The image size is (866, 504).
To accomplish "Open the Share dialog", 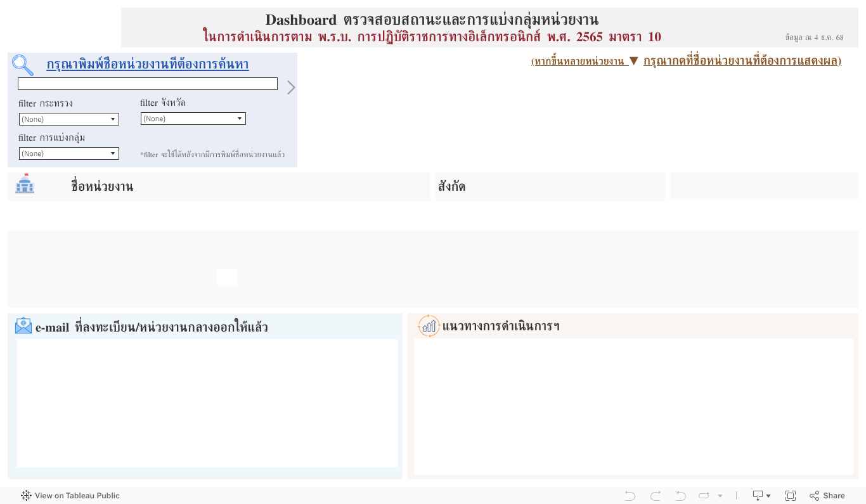I will (826, 495).
